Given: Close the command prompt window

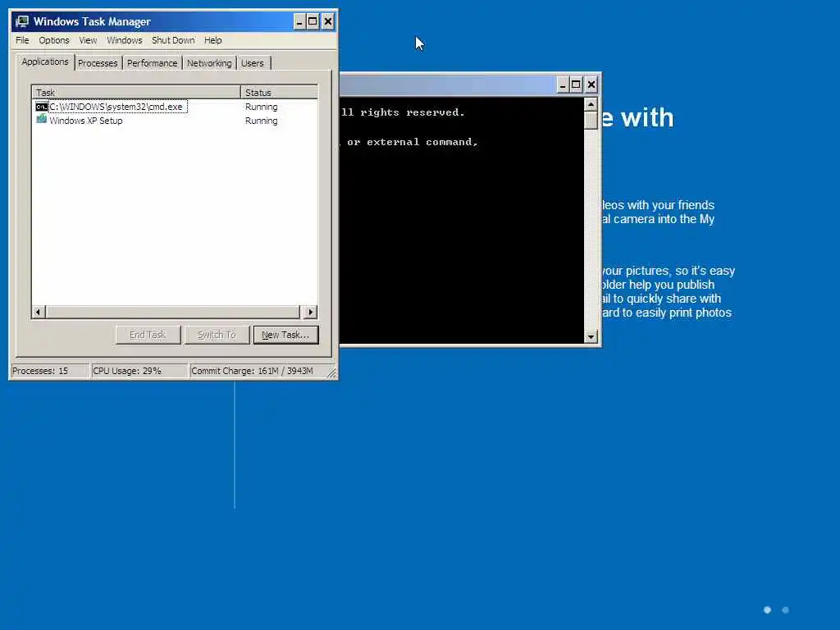Looking at the screenshot, I should (591, 84).
